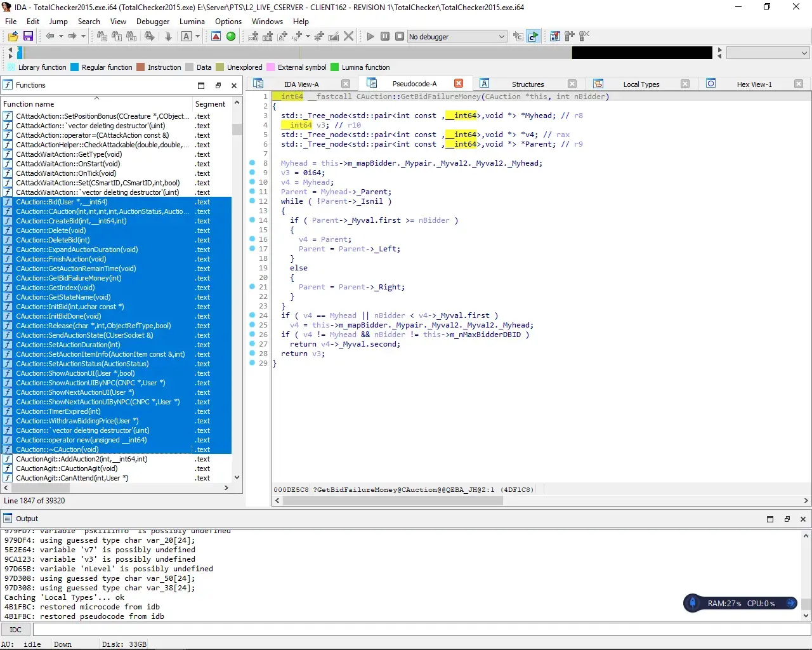Click the search immediate value binoculars icon
Image resolution: width=812 pixels, height=650 pixels.
(x=101, y=36)
